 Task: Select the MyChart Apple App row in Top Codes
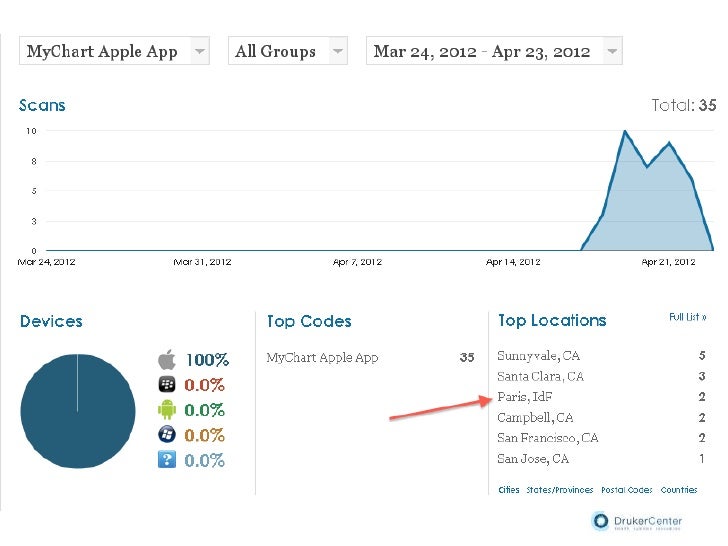(370, 358)
